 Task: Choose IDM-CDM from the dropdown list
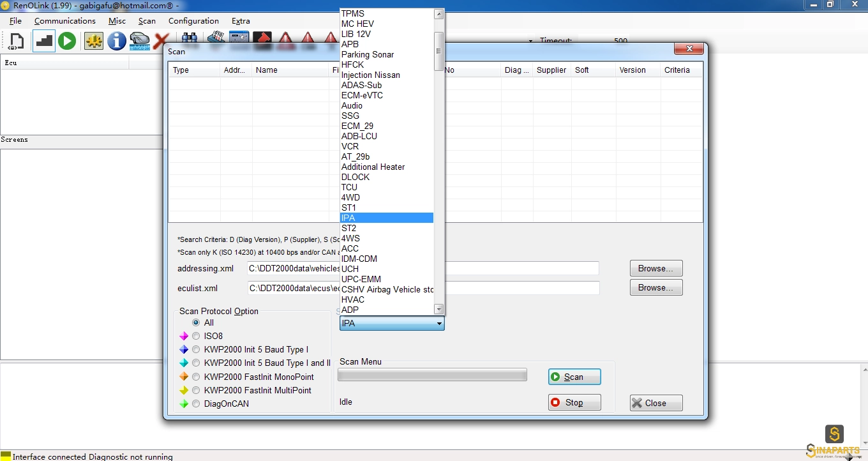tap(387, 259)
